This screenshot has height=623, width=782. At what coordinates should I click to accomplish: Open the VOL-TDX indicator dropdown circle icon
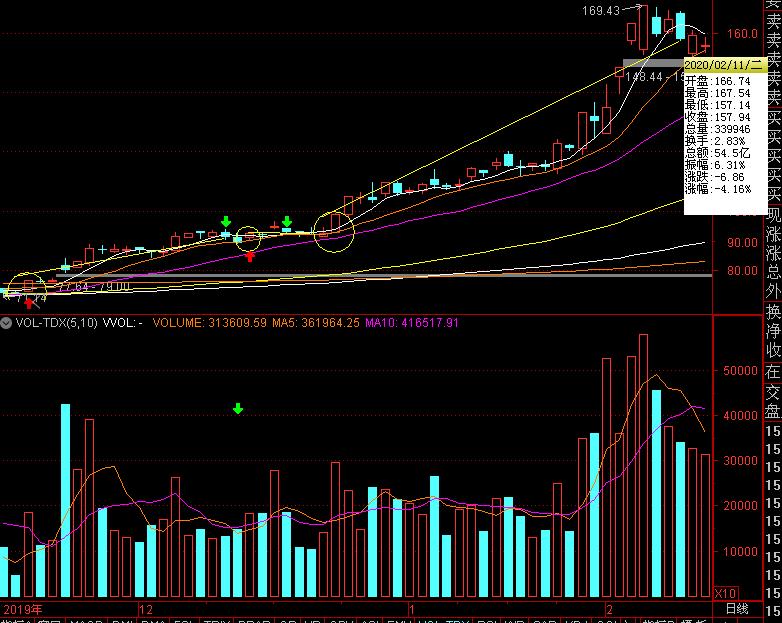click(5, 323)
